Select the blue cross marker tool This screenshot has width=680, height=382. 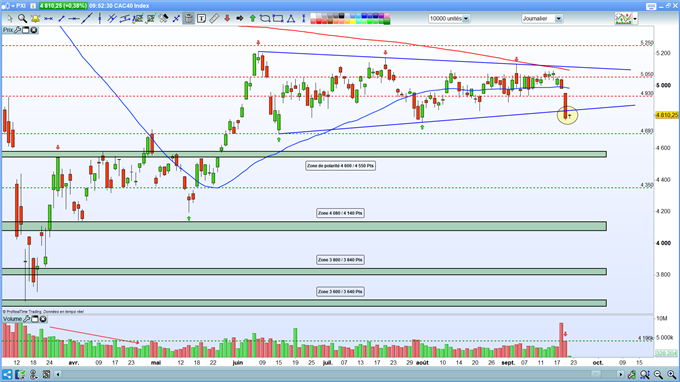pos(176,19)
